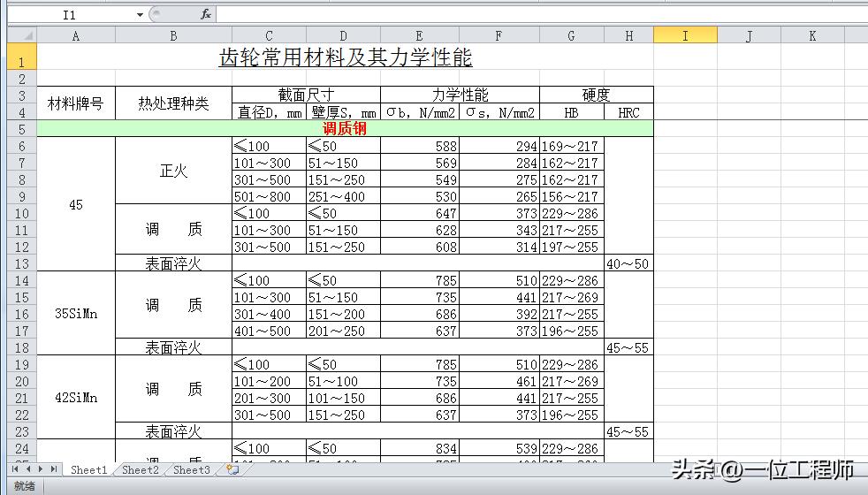Click the Name Box showing I1
The height and width of the screenshot is (495, 868).
coord(70,15)
